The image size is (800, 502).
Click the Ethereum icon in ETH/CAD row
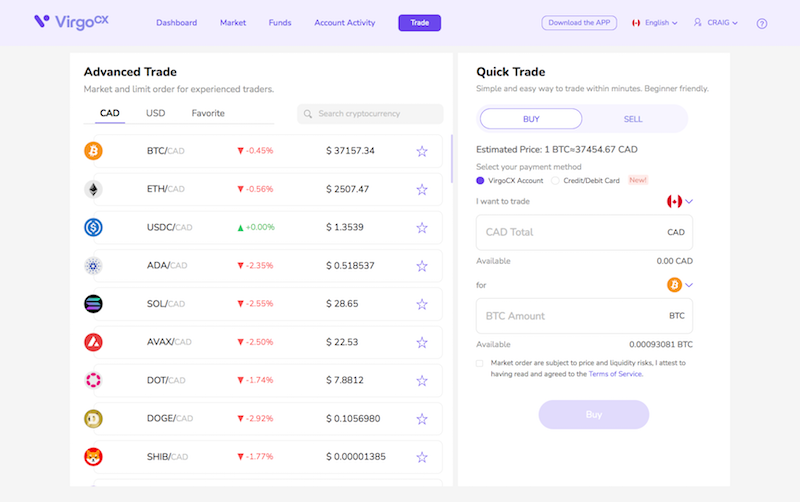[93, 189]
